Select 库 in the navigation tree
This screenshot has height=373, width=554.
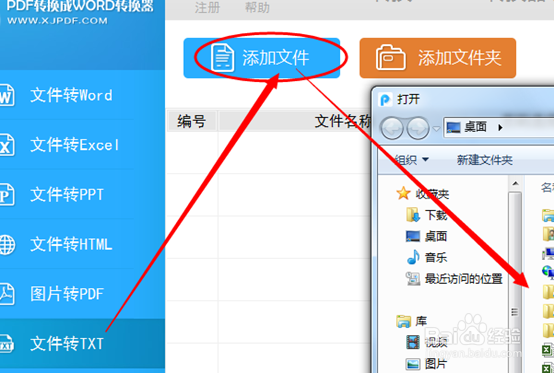421,321
